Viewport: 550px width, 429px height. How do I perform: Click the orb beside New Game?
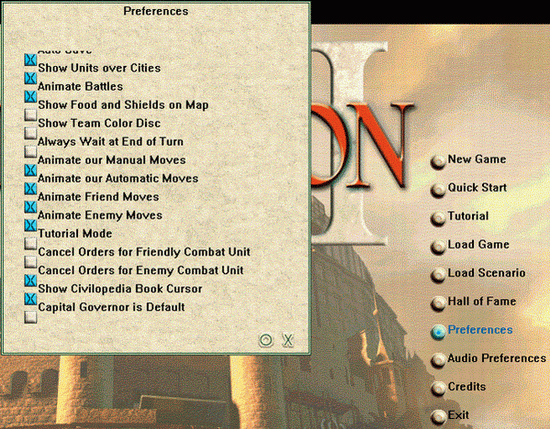tap(438, 162)
